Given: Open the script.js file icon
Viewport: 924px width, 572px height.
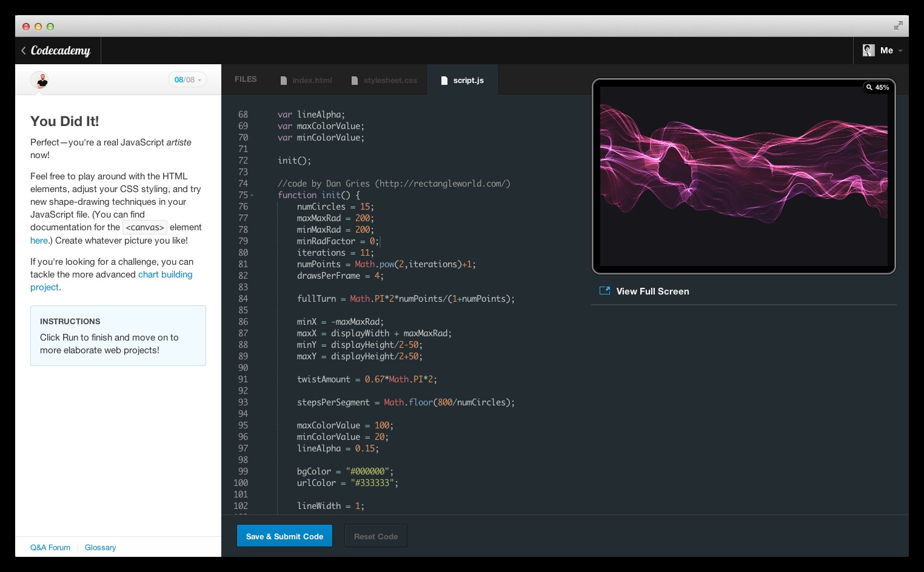Looking at the screenshot, I should [446, 79].
